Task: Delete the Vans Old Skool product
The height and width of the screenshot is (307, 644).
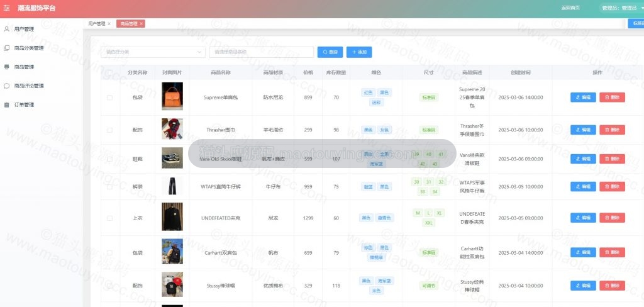Action: pos(613,159)
